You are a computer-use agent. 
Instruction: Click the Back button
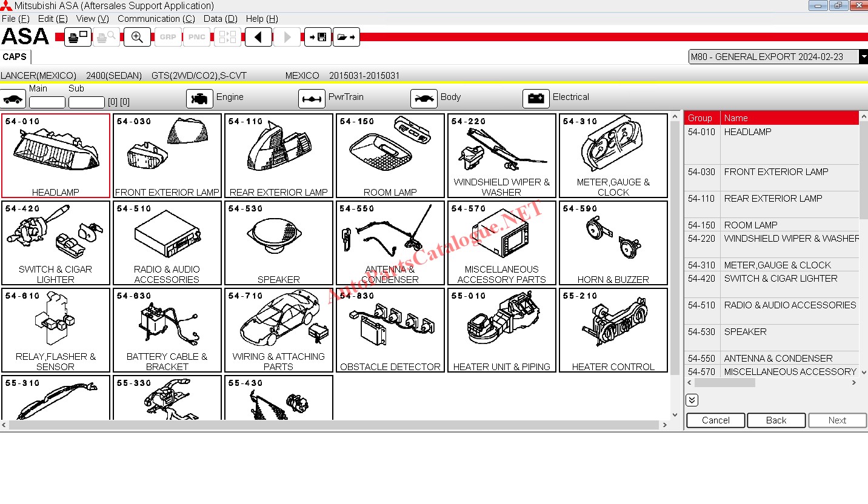pyautogui.click(x=776, y=420)
